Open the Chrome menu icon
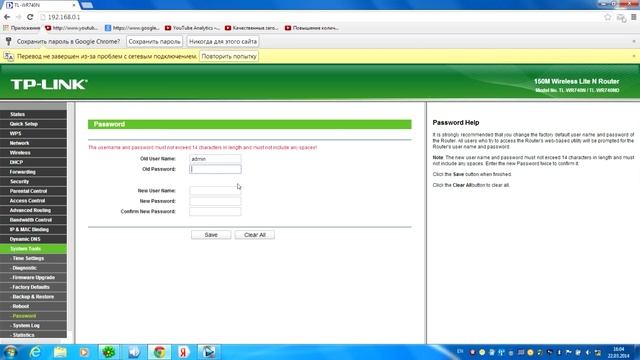Viewport: 640px width, 360px height. click(634, 17)
